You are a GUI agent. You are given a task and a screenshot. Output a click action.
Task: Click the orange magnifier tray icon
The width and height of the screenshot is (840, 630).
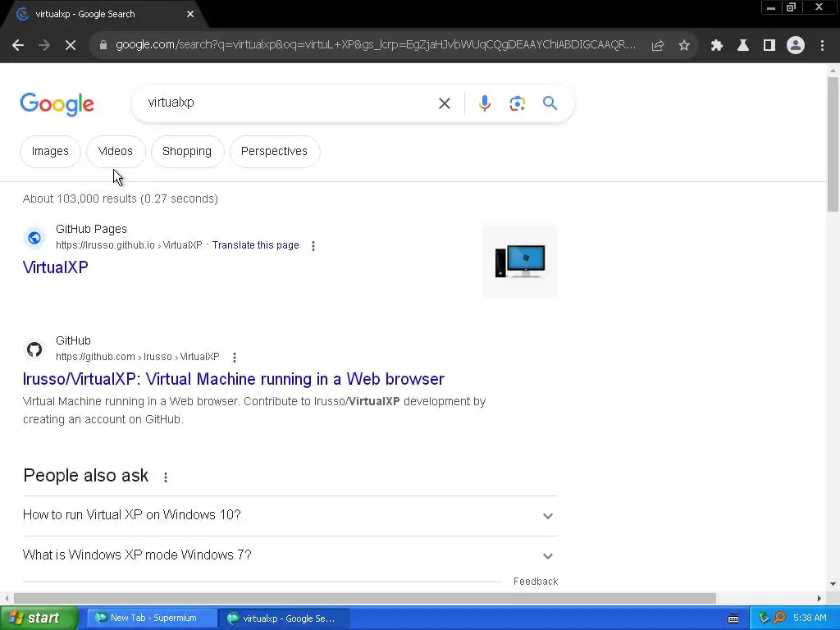780,619
